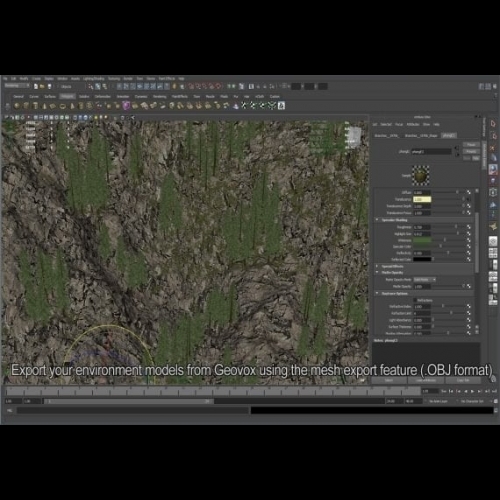Image resolution: width=500 pixels, height=500 pixels.
Task: Choose Select by object type mode icon
Action: 98,86
